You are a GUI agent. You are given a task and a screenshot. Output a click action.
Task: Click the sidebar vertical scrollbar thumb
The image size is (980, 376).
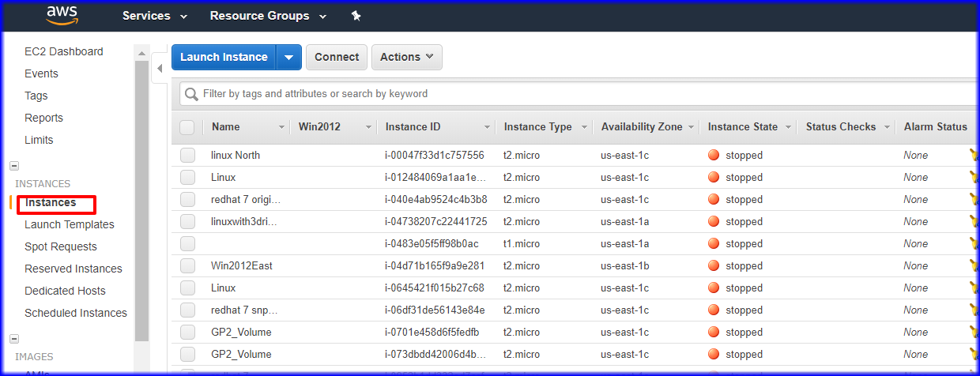click(141, 201)
